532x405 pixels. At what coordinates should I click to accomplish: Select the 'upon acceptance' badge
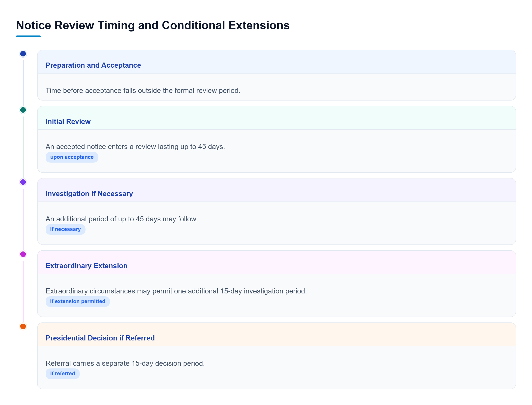pos(72,157)
